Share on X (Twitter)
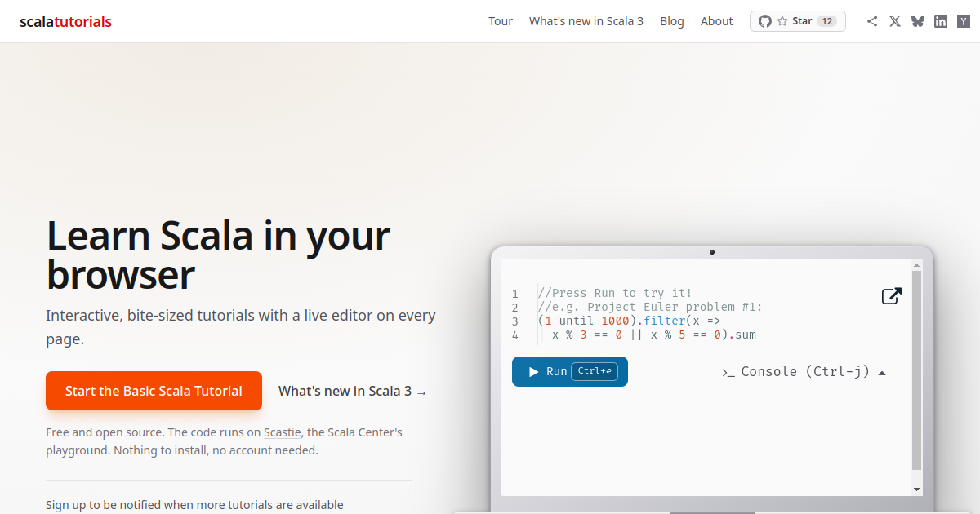The image size is (980, 514). 895,21
